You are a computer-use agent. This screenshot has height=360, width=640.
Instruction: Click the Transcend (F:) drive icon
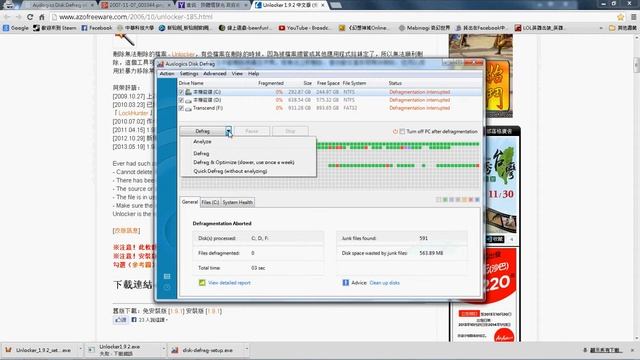click(188, 109)
